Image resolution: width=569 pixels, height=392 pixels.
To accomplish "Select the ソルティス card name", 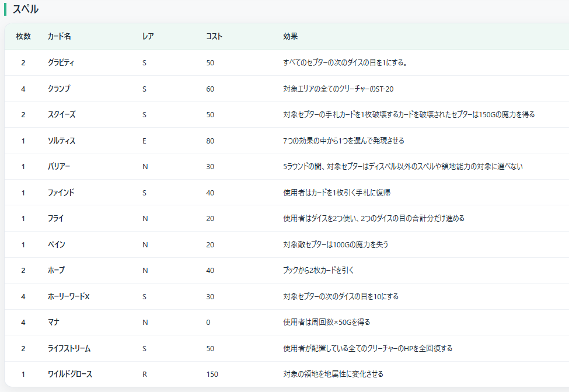I will click(x=61, y=141).
